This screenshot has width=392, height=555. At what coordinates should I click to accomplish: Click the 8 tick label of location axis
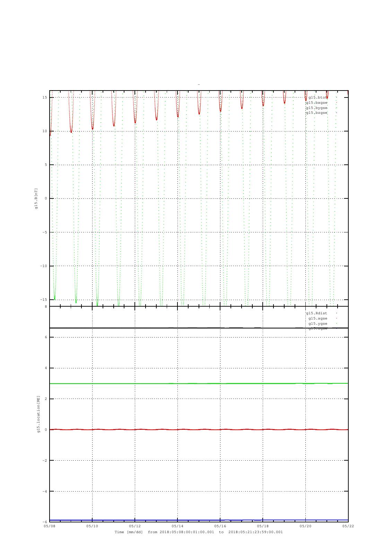45,307
